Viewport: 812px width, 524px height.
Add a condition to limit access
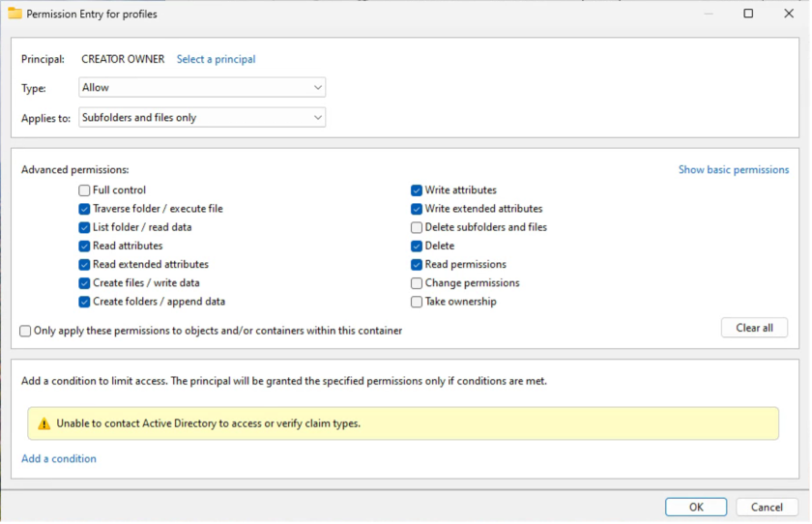coord(59,459)
